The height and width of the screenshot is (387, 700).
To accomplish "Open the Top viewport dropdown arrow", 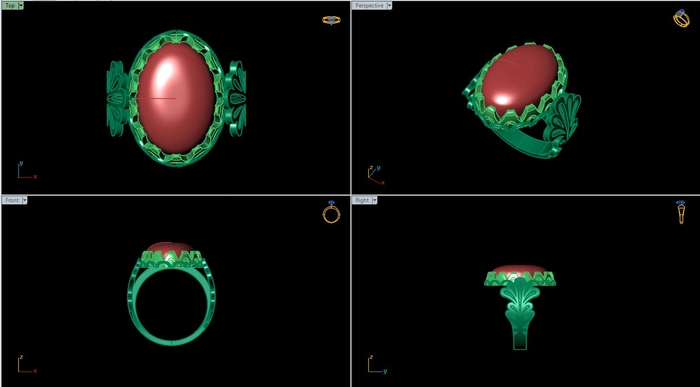I will pos(21,6).
